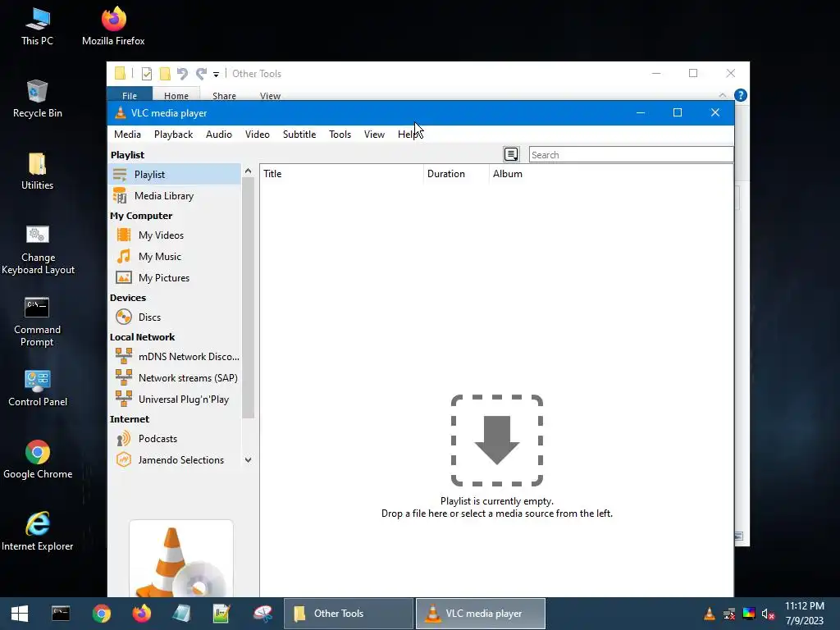Image resolution: width=840 pixels, height=630 pixels.
Task: Launch Firefox from taskbar
Action: click(141, 614)
